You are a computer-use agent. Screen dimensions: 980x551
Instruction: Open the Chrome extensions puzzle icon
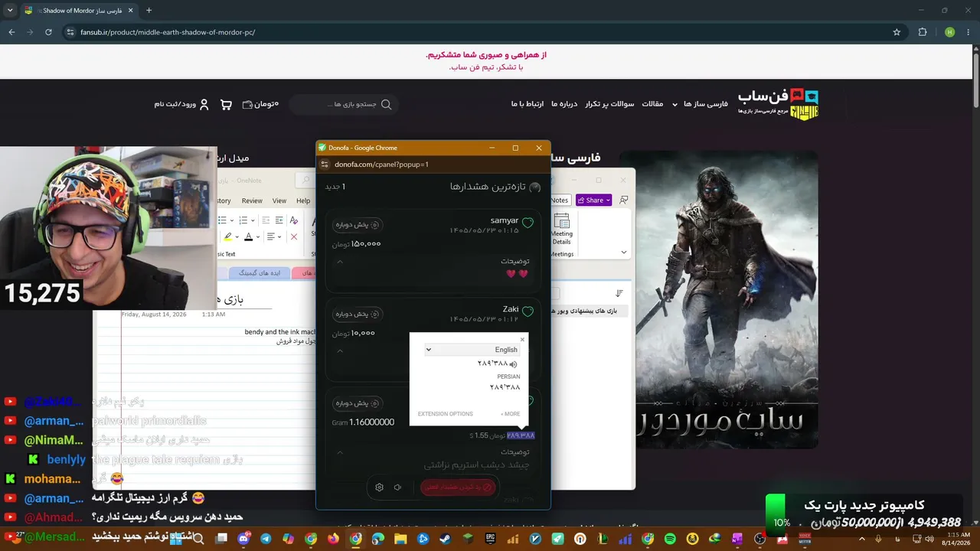click(x=923, y=32)
